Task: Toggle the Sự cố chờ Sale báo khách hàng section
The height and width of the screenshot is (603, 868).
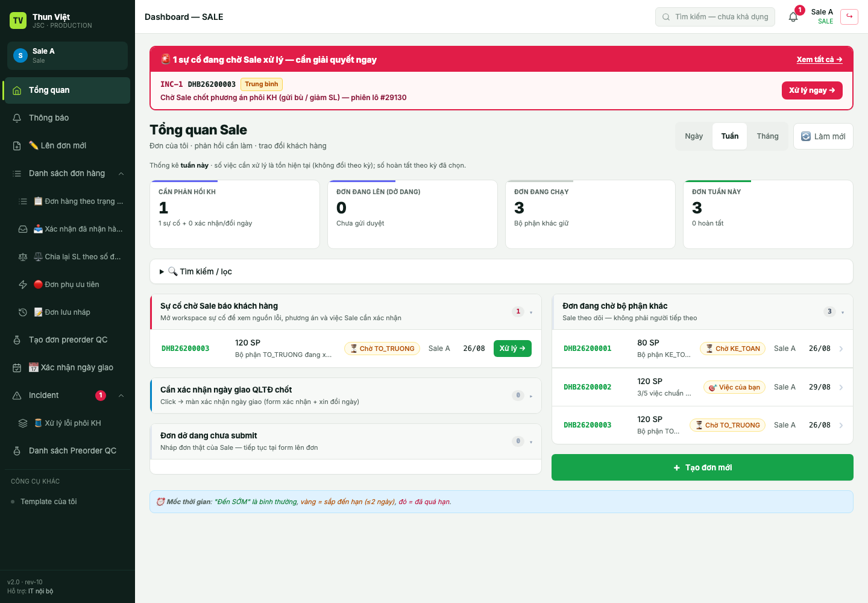Action: pos(345,312)
